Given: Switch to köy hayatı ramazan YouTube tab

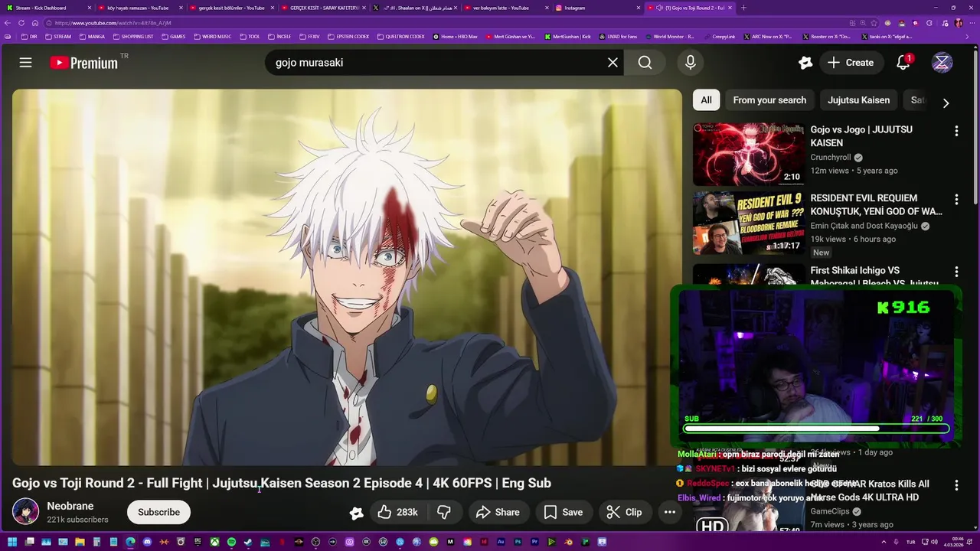Looking at the screenshot, I should pos(139,8).
